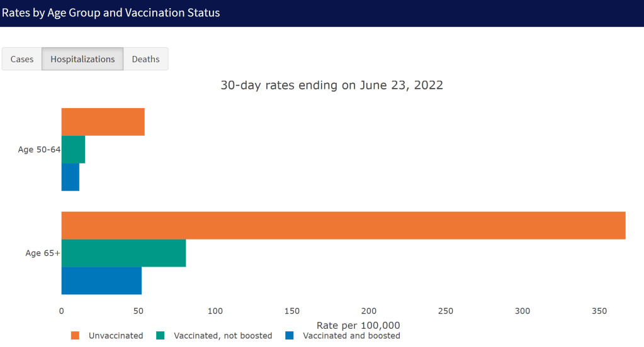Toggle Vaccinated and boosted legend text
644x347 pixels.
point(351,336)
